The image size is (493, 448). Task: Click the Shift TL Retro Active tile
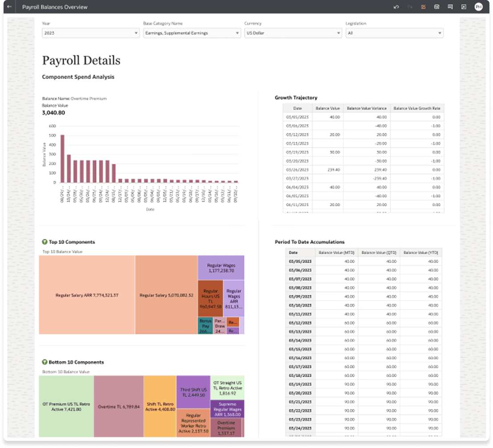click(160, 406)
